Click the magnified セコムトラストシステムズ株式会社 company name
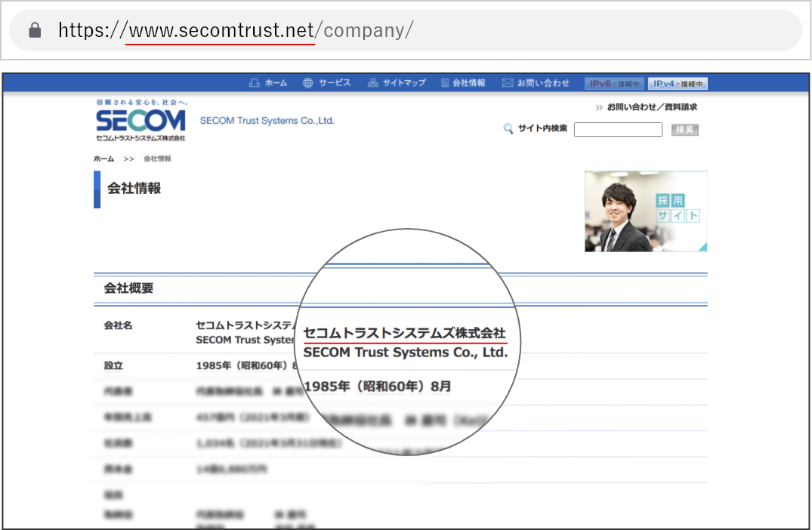Image resolution: width=812 pixels, height=530 pixels. [404, 333]
